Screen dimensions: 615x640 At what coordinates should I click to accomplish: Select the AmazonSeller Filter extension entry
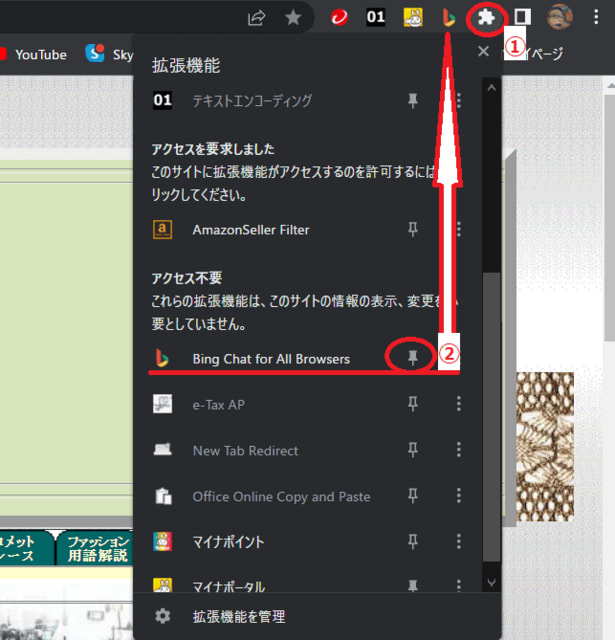pos(250,230)
